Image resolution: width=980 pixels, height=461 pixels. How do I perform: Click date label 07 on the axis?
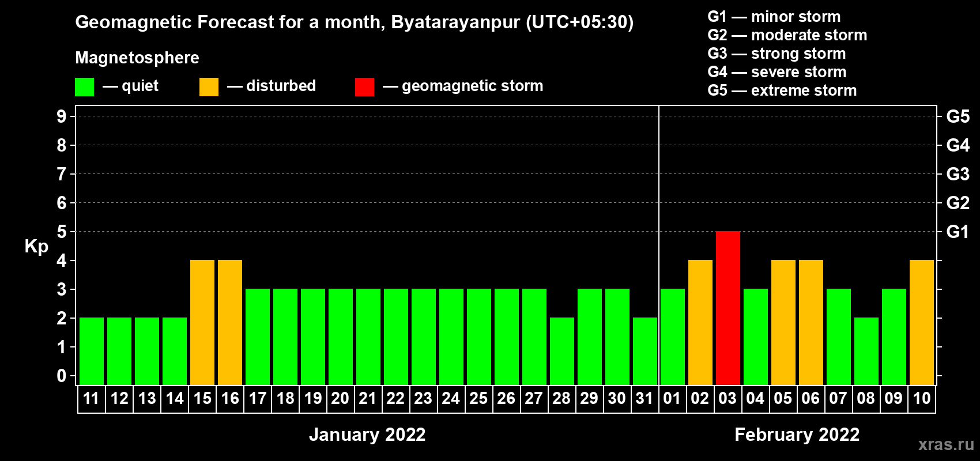[839, 399]
